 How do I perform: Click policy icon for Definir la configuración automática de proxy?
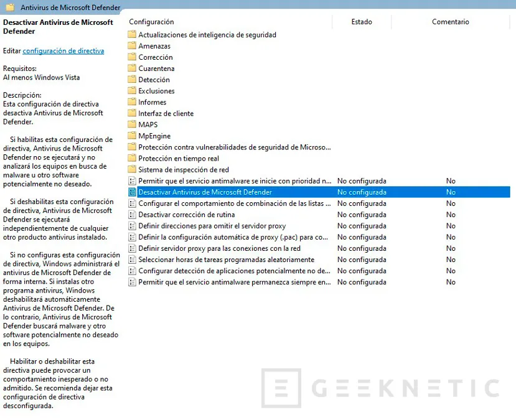pos(132,237)
